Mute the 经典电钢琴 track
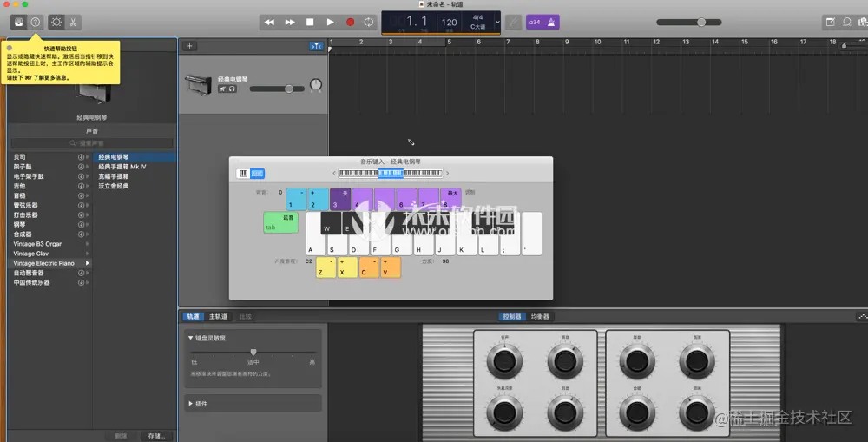This screenshot has width=868, height=442. coord(222,89)
